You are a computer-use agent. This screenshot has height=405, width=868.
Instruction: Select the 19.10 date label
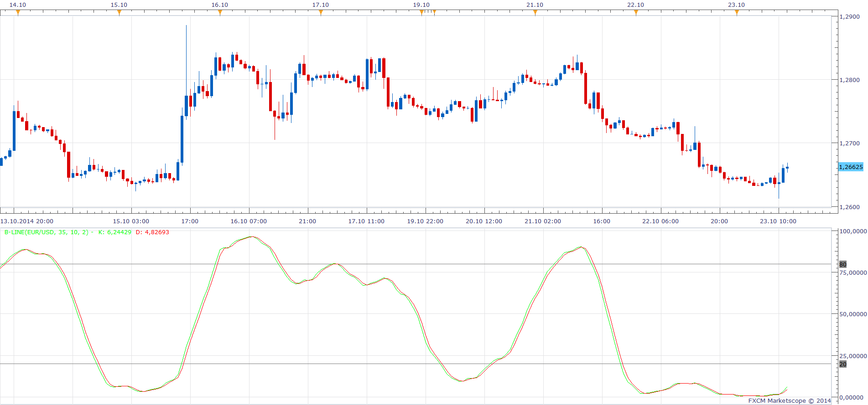tap(421, 5)
